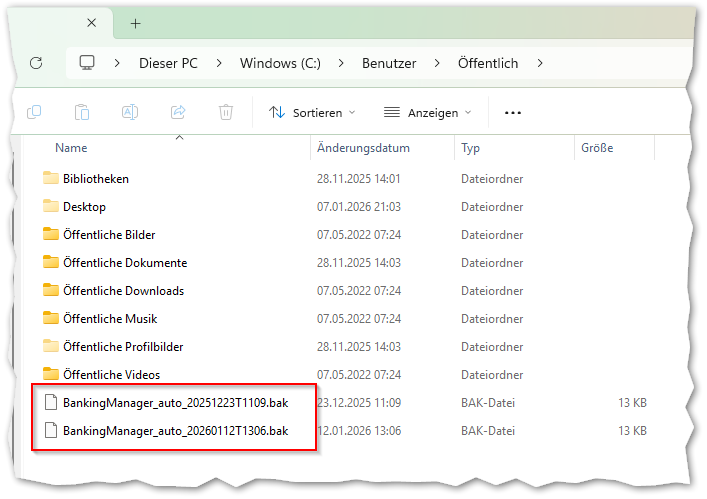
Task: Close the current Explorer tab
Action: tap(92, 23)
